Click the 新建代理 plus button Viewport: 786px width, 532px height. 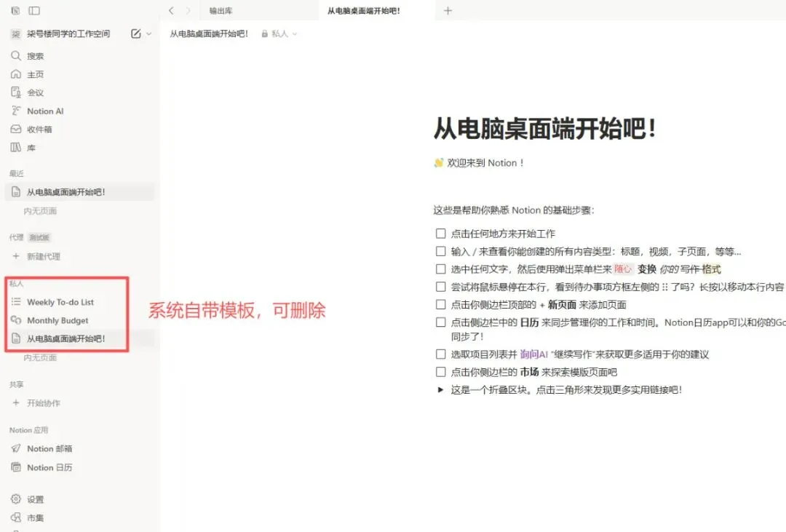tap(15, 256)
